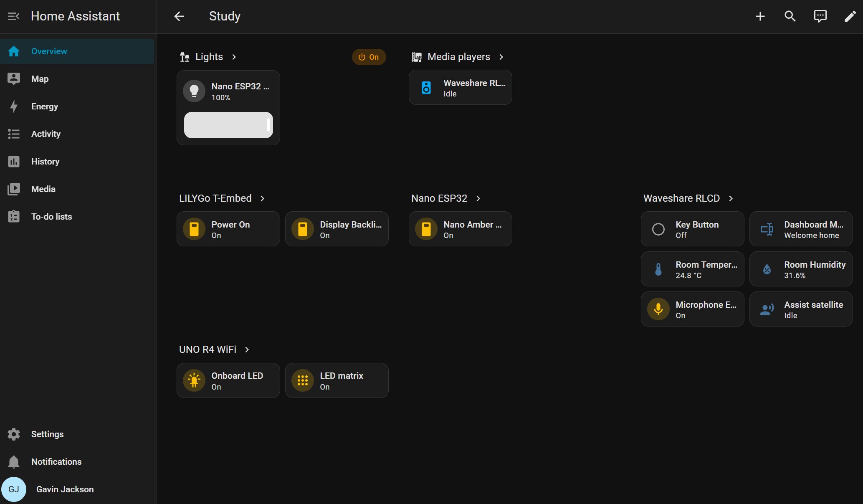
Task: Click the Key Button circle icon
Action: coord(658,229)
